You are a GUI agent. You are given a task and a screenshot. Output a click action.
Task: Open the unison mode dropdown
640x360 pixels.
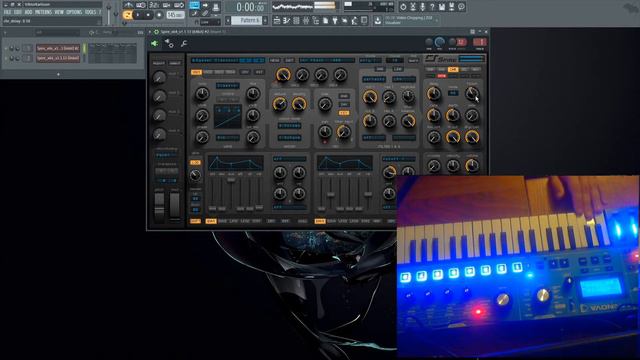point(289,126)
